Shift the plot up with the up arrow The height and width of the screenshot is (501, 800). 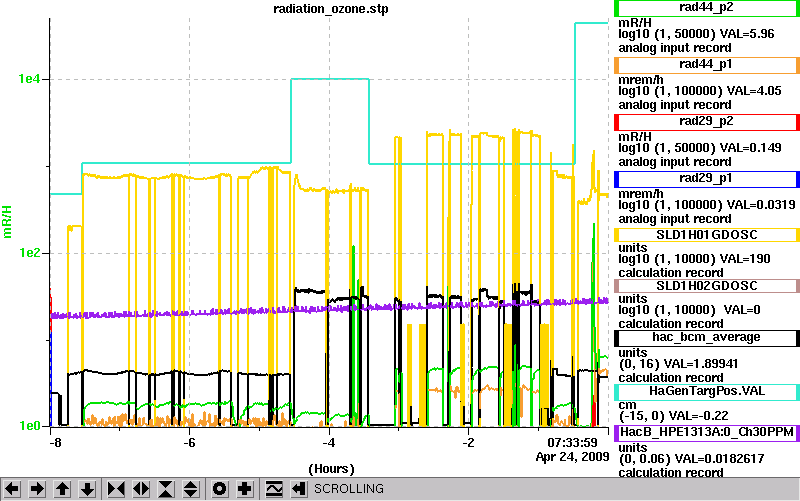[62, 489]
